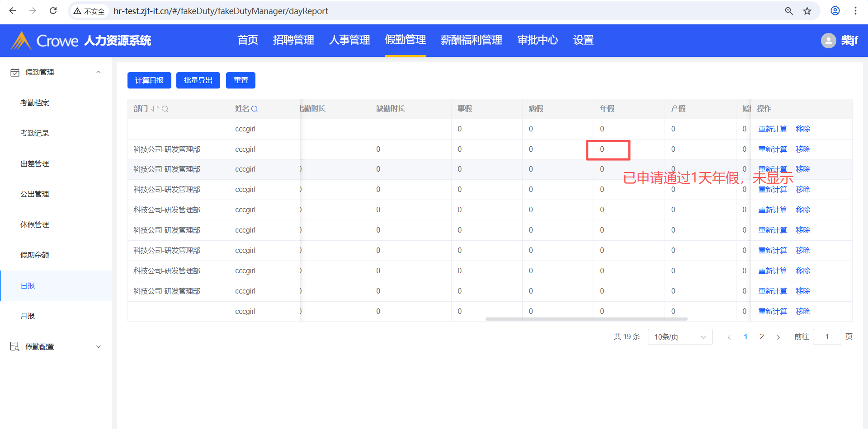Click 重新计算 in the first table row
The width and height of the screenshot is (868, 429).
coord(773,129)
